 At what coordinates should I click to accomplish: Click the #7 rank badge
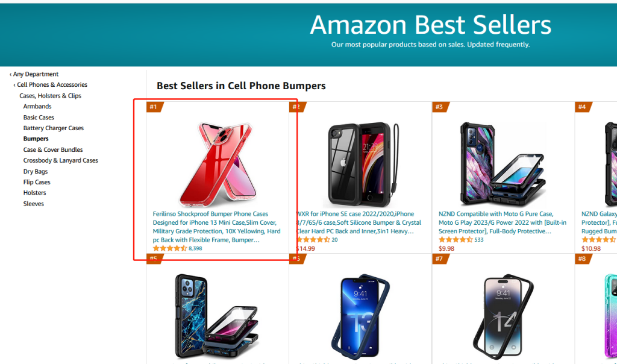coord(440,259)
